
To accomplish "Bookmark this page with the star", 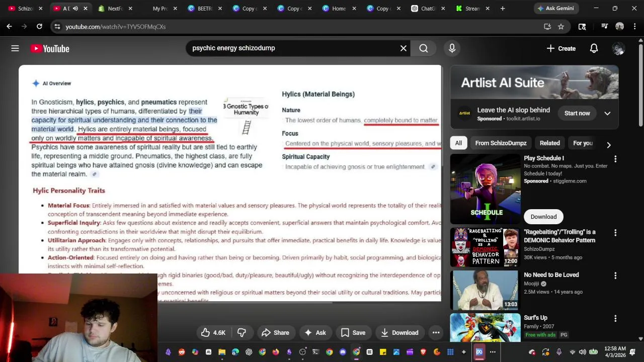I will [561, 27].
